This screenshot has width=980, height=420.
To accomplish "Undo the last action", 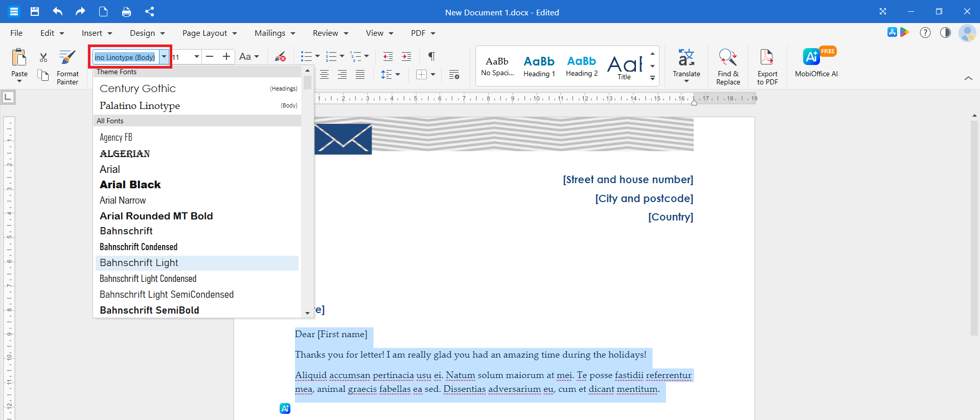I will coord(58,11).
